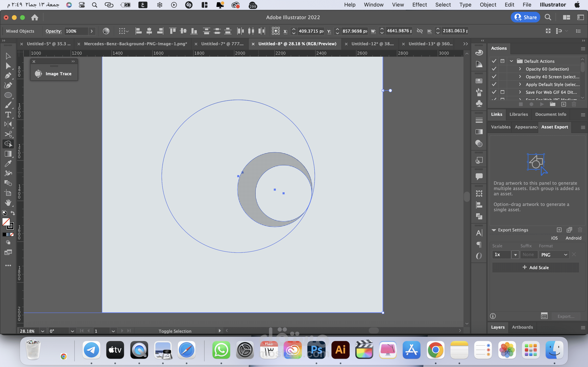This screenshot has width=588, height=367.
Task: Click the X coordinate input field
Action: [x=311, y=31]
